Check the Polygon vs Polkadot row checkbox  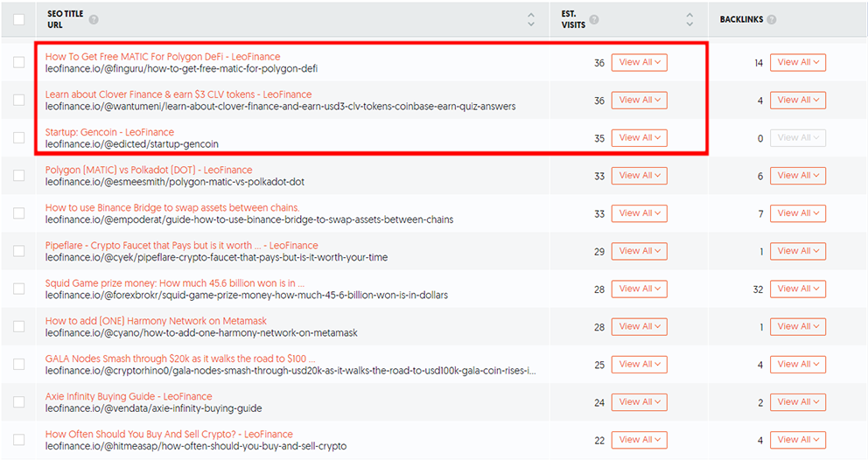point(19,176)
